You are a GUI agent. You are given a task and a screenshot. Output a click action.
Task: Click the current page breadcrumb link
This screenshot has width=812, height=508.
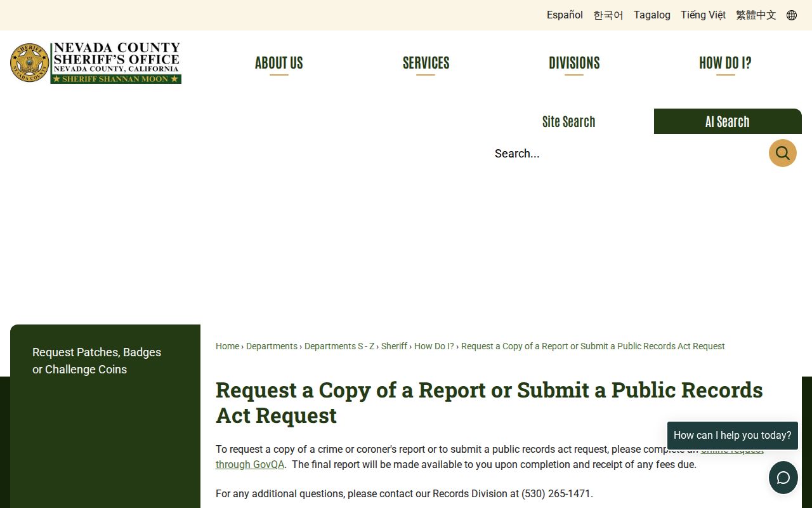tap(593, 346)
